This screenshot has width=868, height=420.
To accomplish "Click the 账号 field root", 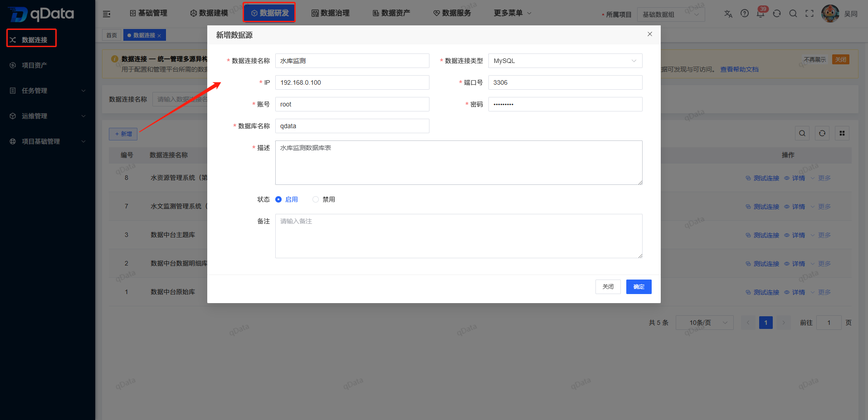I will pyautogui.click(x=352, y=104).
